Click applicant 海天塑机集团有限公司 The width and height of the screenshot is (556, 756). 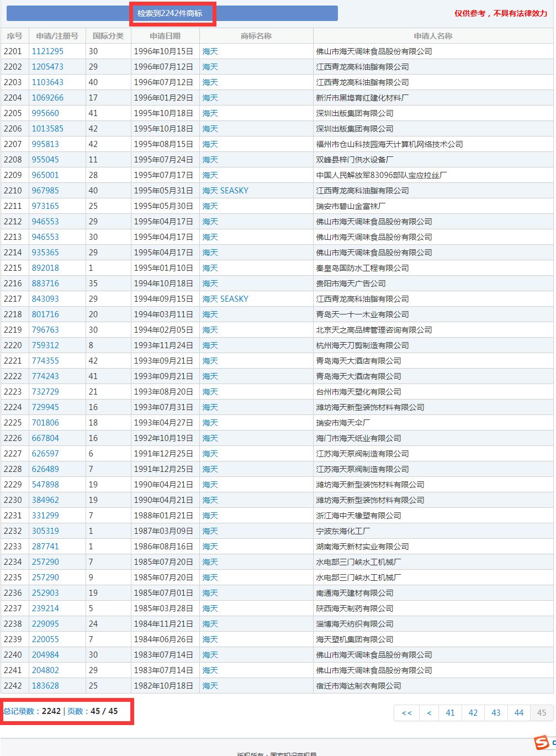pos(354,639)
